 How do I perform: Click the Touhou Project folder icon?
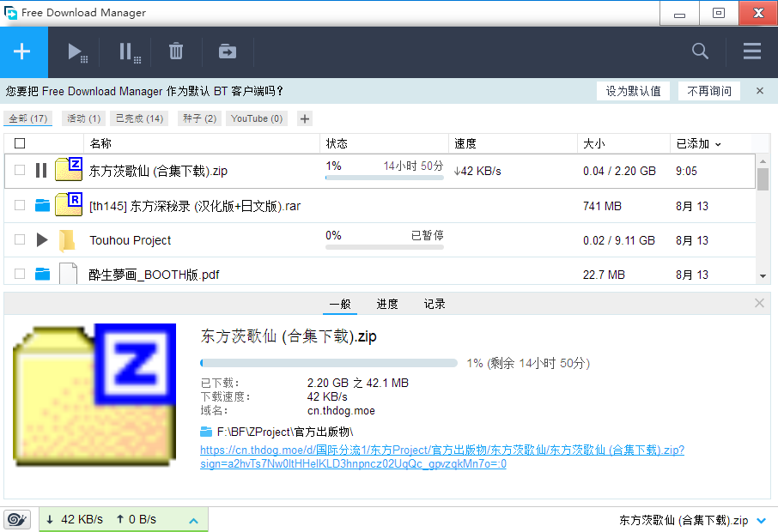point(67,240)
